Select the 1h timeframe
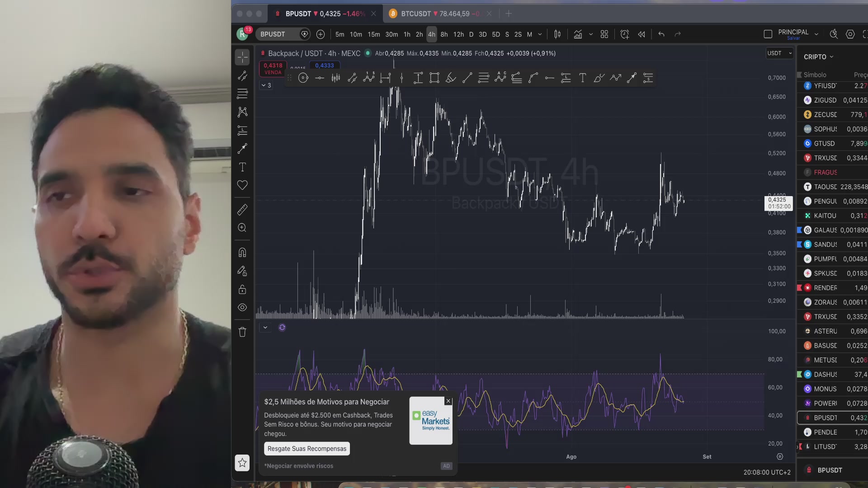The width and height of the screenshot is (868, 488). coord(407,34)
